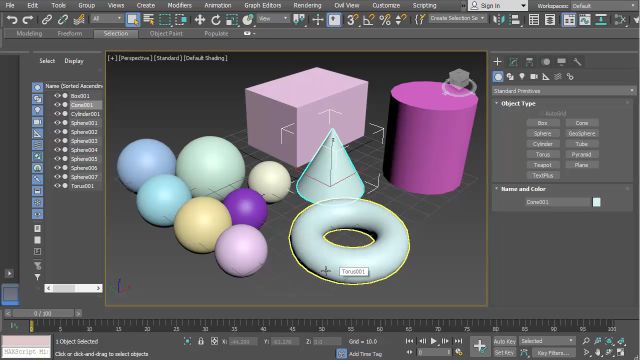This screenshot has height=360, width=640.
Task: Click the Auto Key button
Action: 505,341
